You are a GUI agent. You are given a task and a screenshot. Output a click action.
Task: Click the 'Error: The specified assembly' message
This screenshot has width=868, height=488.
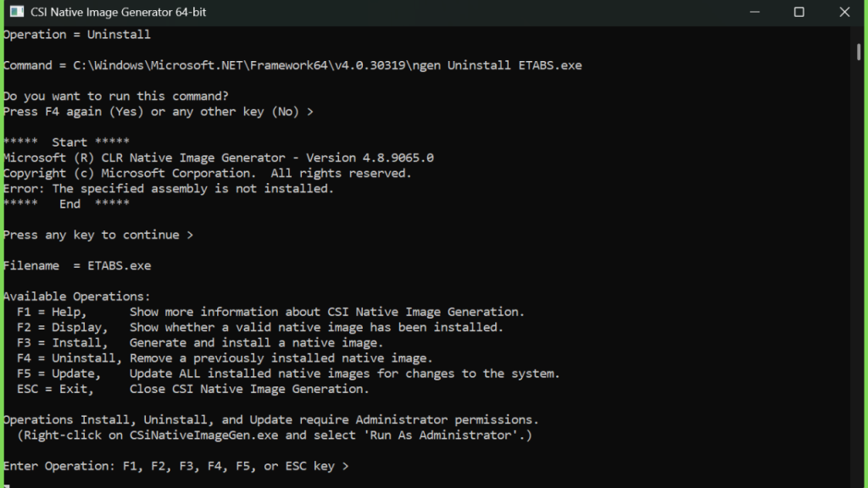[x=169, y=189]
